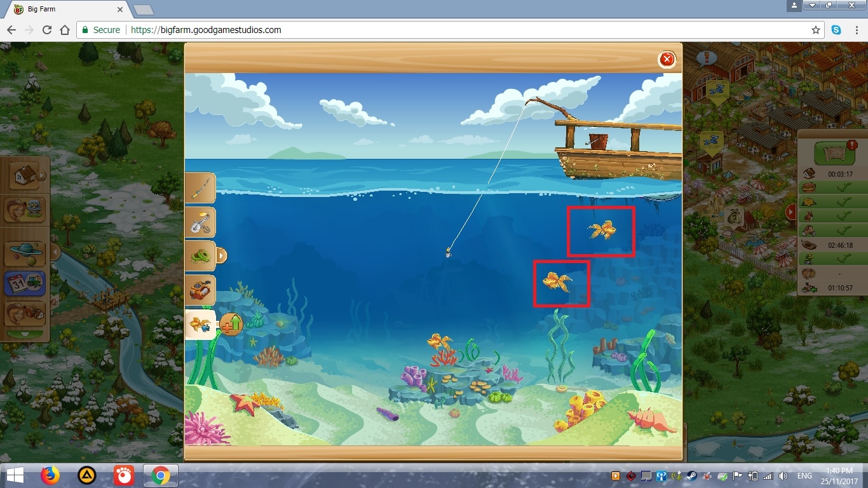The image size is (868, 488).
Task: Switch to Chrome in the taskbar
Action: point(160,475)
